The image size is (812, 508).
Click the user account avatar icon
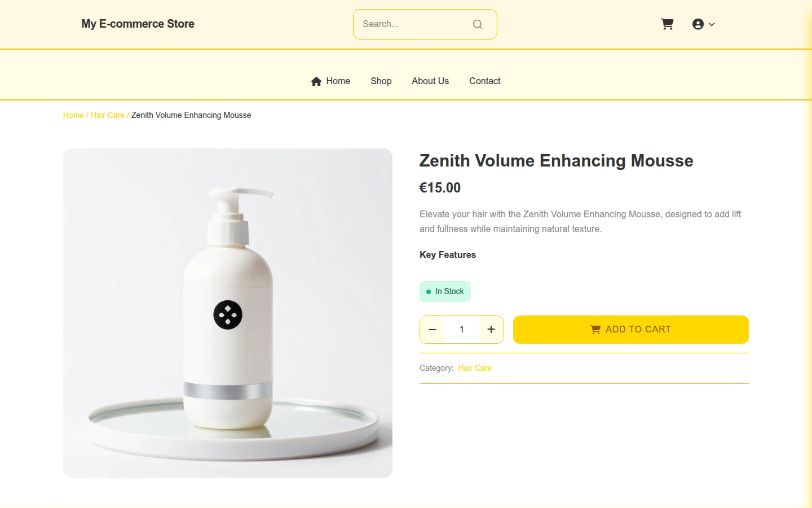(x=698, y=24)
